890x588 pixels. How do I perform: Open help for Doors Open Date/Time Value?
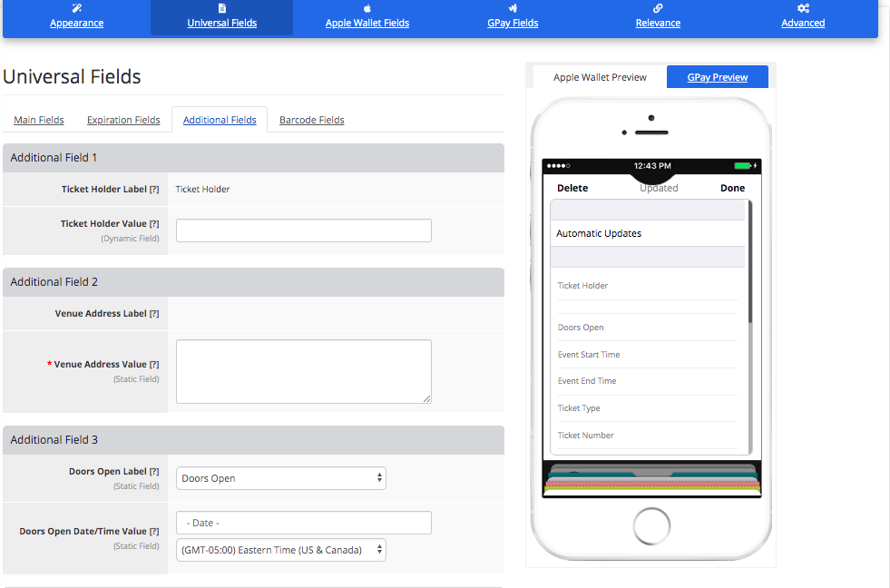(154, 532)
